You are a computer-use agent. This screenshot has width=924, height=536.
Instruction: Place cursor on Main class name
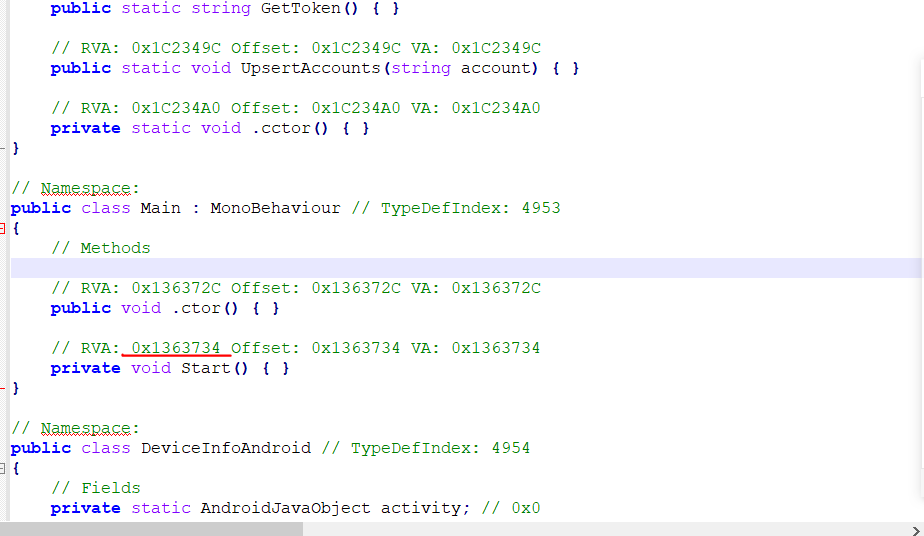coord(160,208)
